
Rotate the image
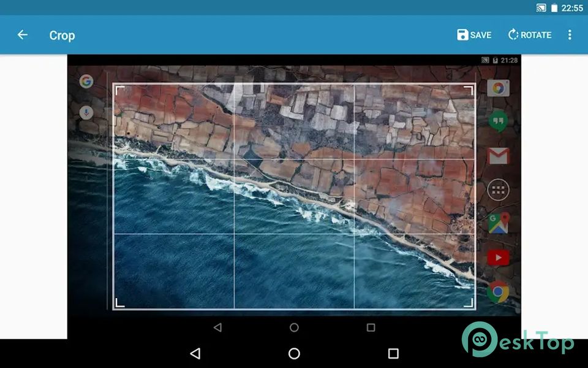tap(529, 35)
